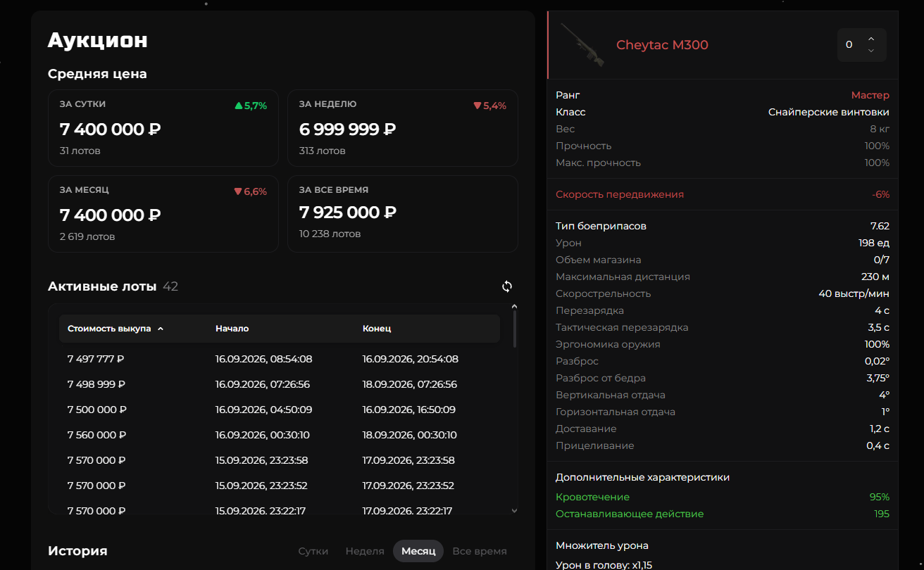Click the 5,4% weekly price change indicator

[490, 106]
